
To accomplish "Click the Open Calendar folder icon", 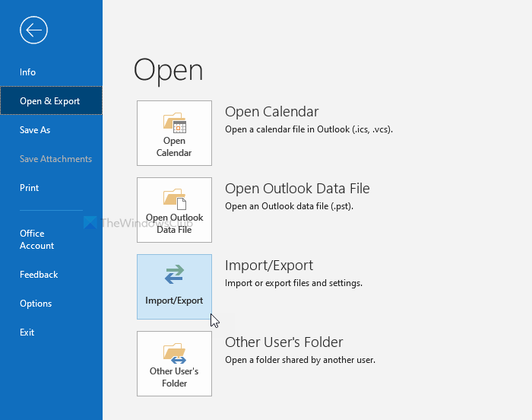I will [174, 123].
